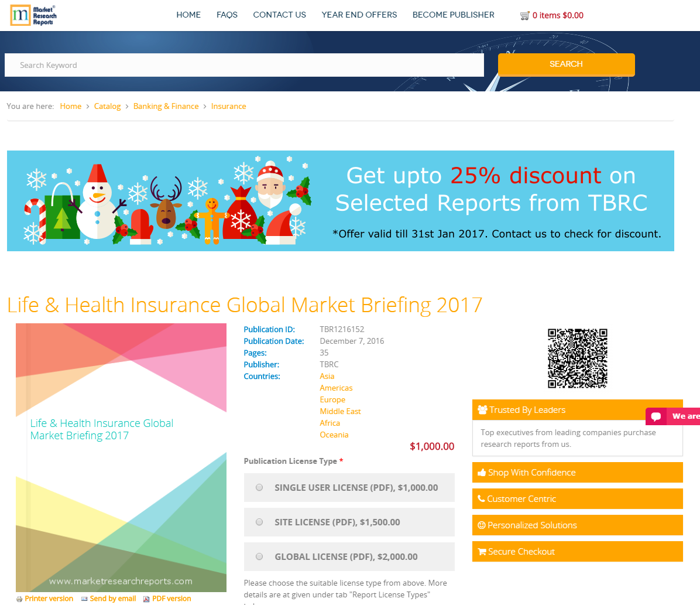Click the orange SEARCH button

coord(566,64)
